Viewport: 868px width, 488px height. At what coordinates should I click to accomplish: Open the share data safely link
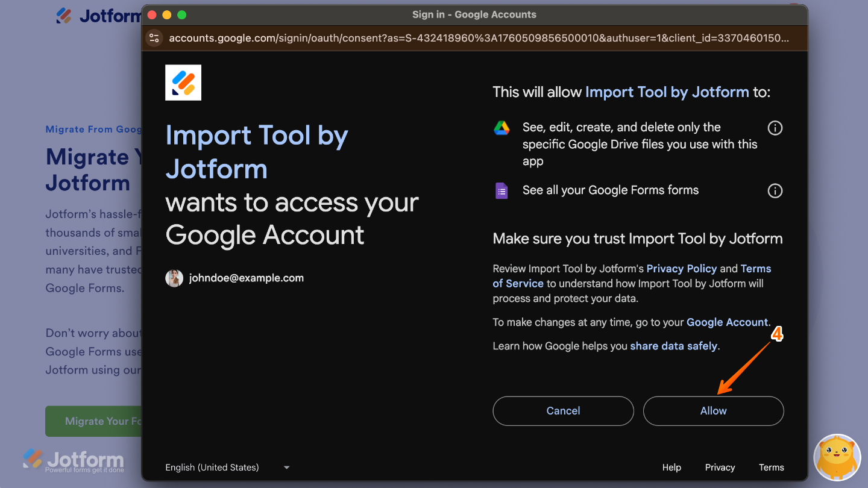[x=673, y=346]
